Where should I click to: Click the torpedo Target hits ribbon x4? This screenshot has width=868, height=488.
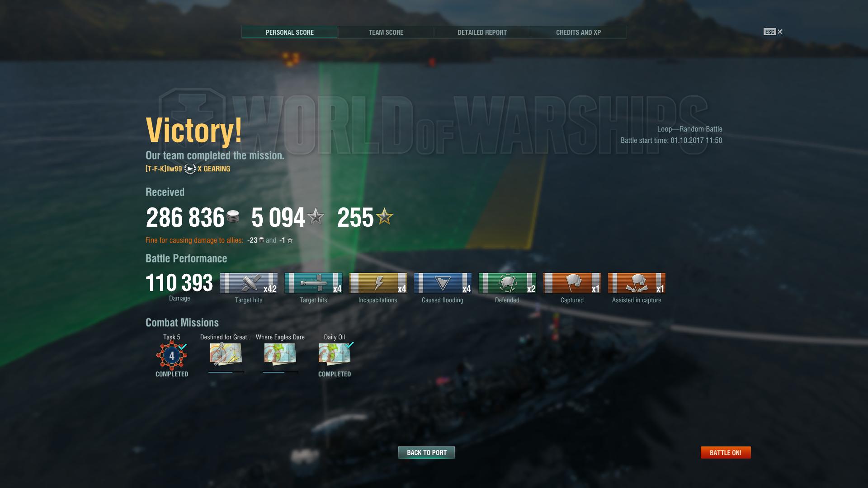(x=313, y=283)
